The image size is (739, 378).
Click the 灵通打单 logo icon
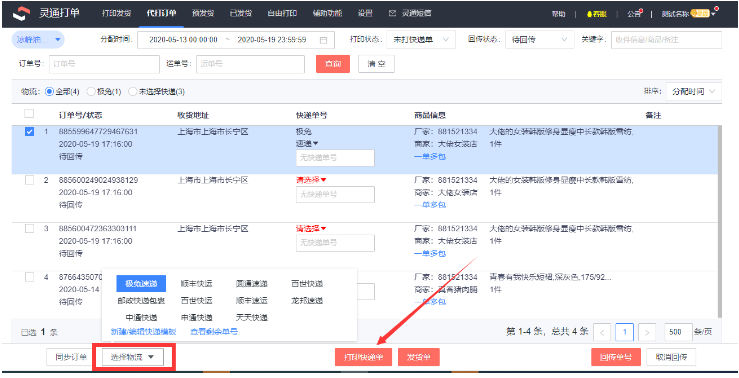(x=22, y=14)
